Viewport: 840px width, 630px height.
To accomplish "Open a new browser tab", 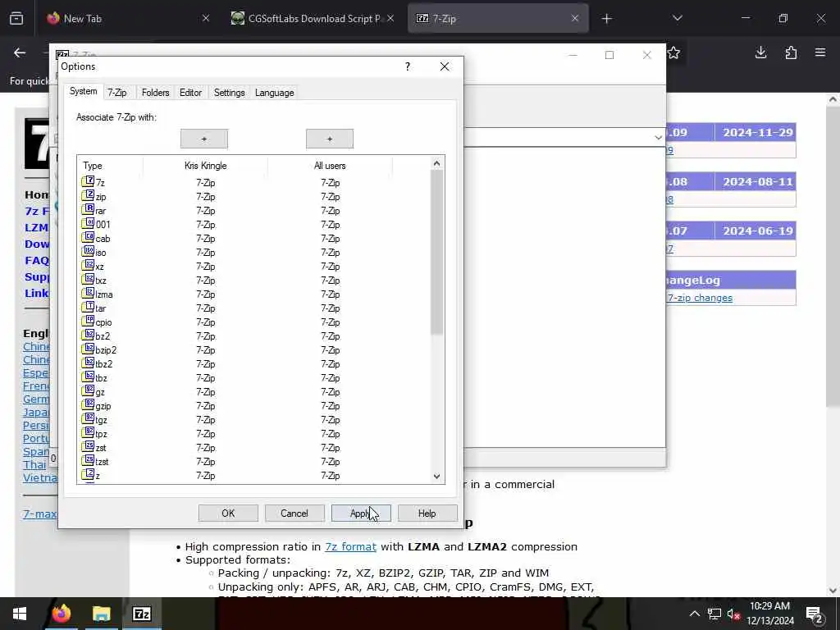I will (606, 19).
